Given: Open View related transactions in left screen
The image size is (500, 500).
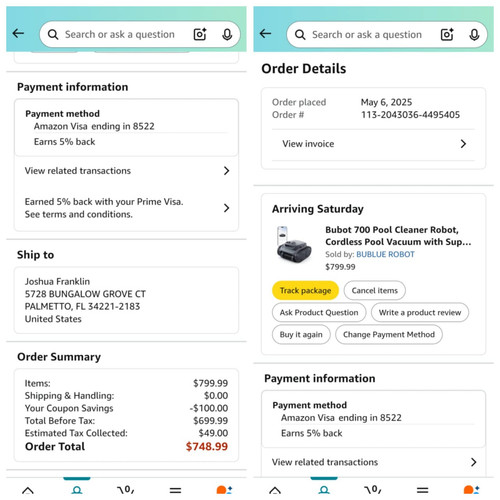Looking at the screenshot, I should tap(127, 171).
